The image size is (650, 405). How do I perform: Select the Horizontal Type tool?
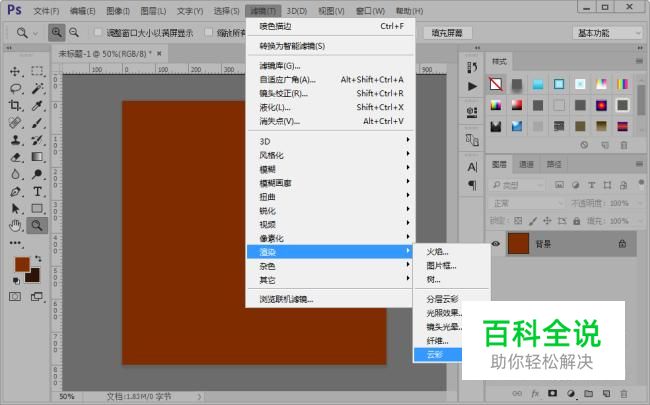pyautogui.click(x=37, y=192)
